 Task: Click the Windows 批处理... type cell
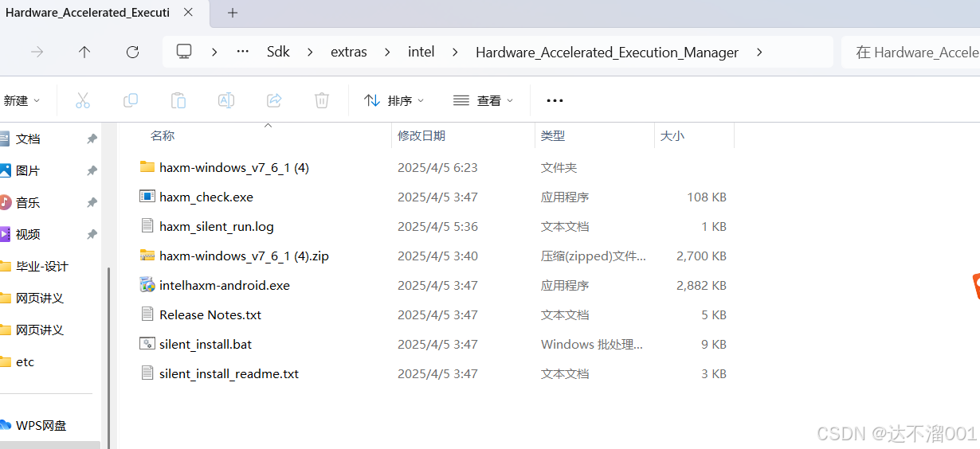(592, 344)
